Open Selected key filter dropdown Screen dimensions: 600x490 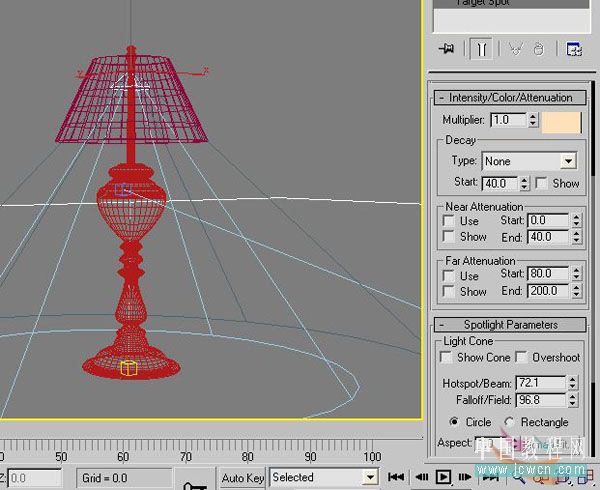324,477
